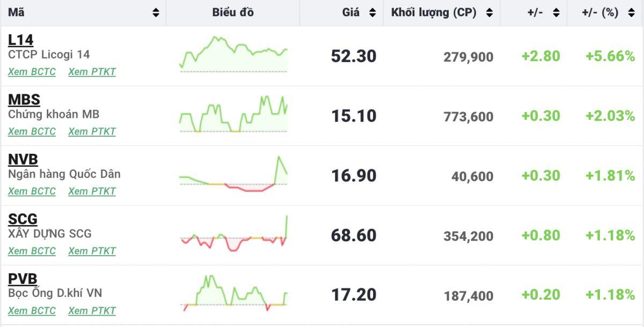Click the MBS price 15.10 cell
Screen dimensions: 644x327
tap(354, 116)
